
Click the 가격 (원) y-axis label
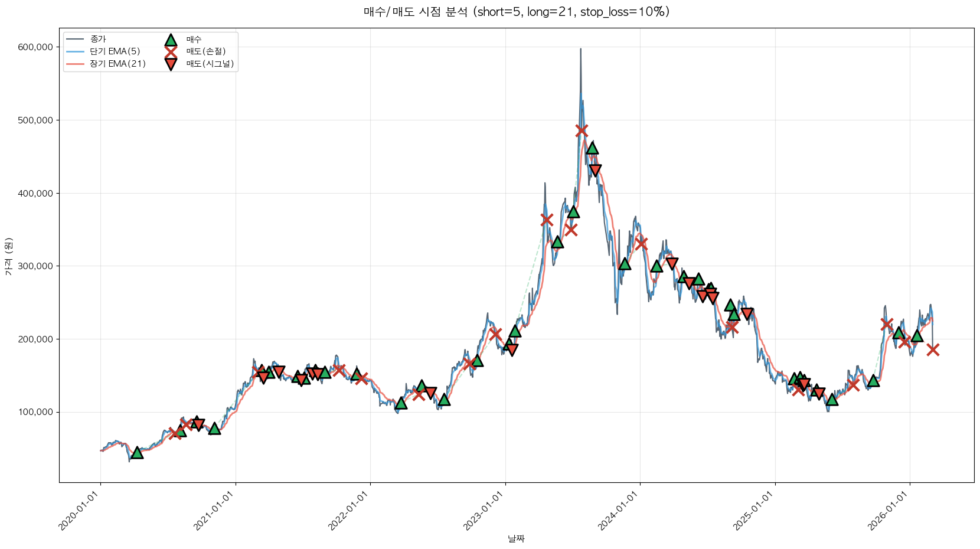tap(8, 256)
